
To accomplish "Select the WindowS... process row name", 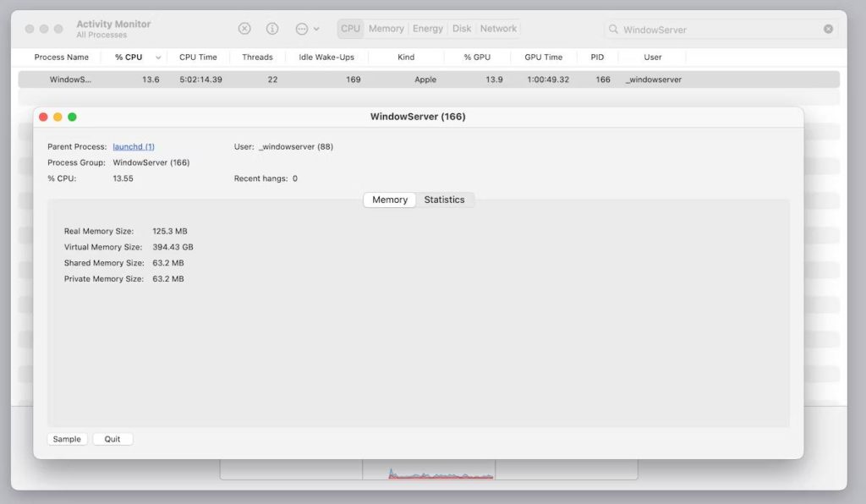I will click(70, 79).
